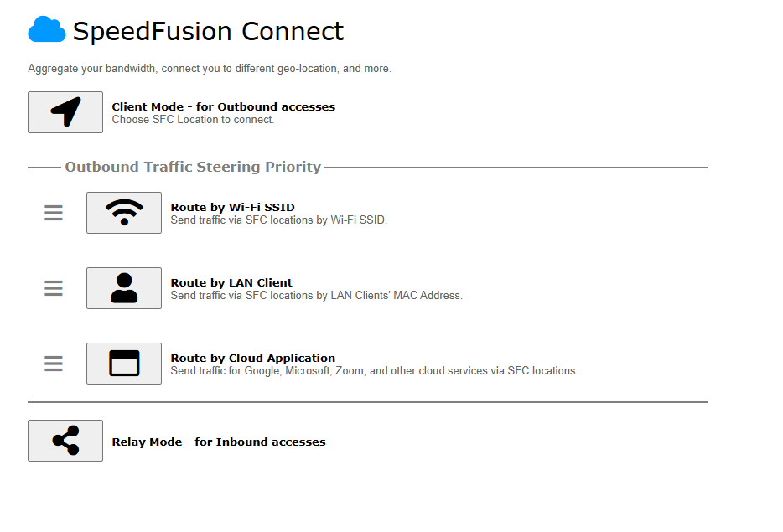
Task: Click the reorder handle beside LAN Client
Action: [x=54, y=288]
